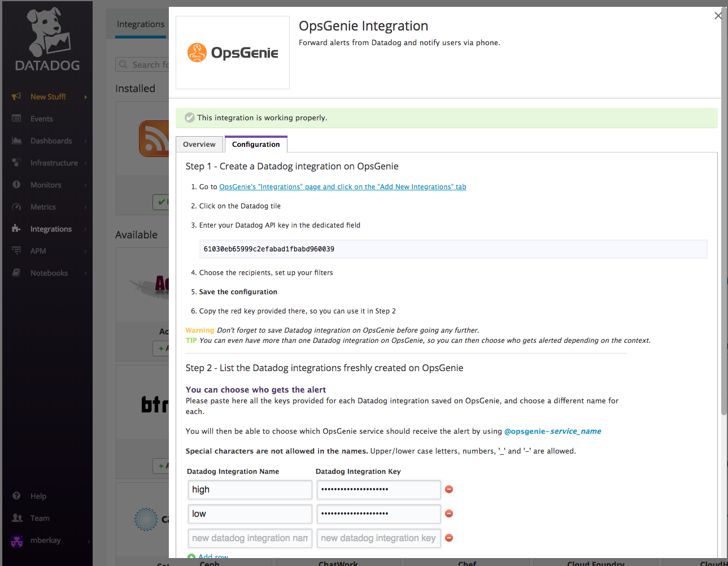Remove the empty new integration row
Viewport: 728px width, 566px height.
click(x=449, y=538)
